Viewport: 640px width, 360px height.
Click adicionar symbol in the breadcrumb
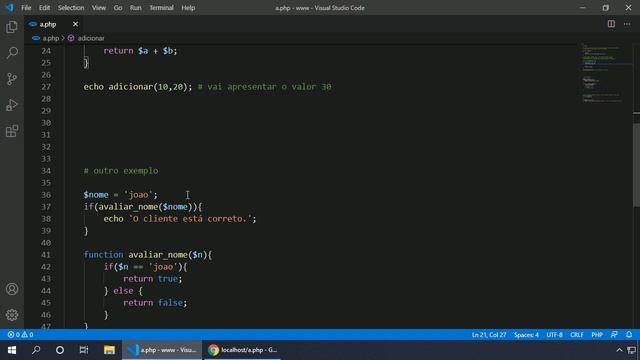click(91, 38)
